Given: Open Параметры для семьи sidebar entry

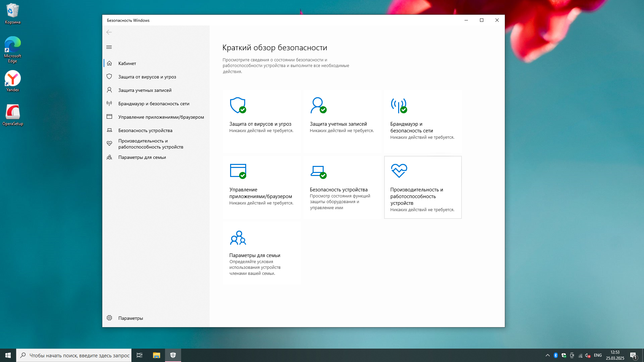Looking at the screenshot, I should pyautogui.click(x=142, y=157).
